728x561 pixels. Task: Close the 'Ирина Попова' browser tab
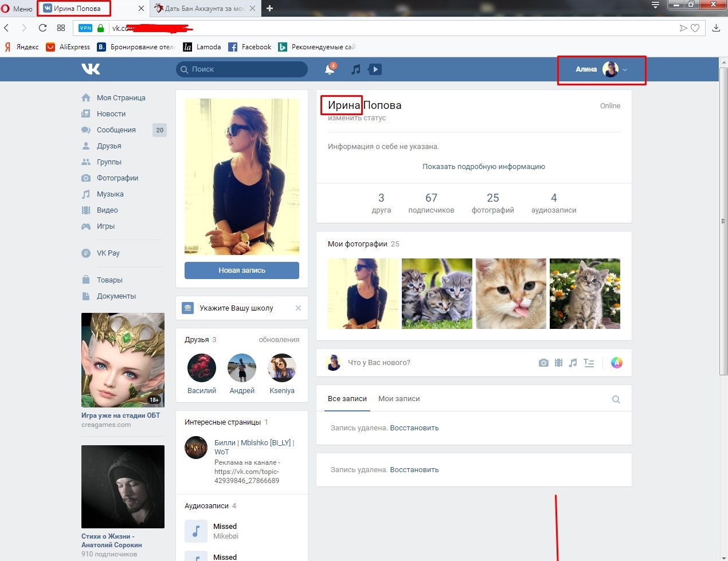(x=142, y=9)
